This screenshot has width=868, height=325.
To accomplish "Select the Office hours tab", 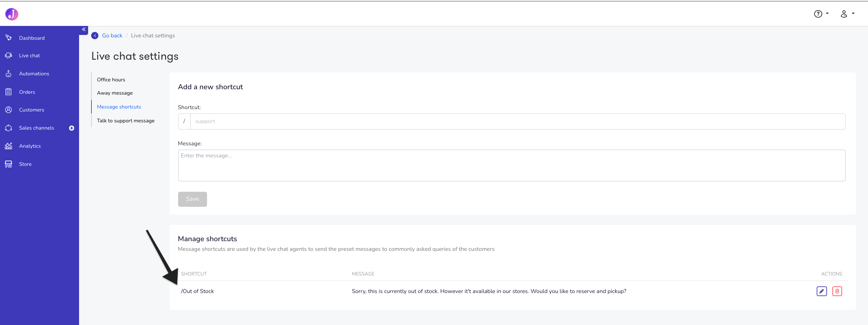I will click(x=111, y=80).
